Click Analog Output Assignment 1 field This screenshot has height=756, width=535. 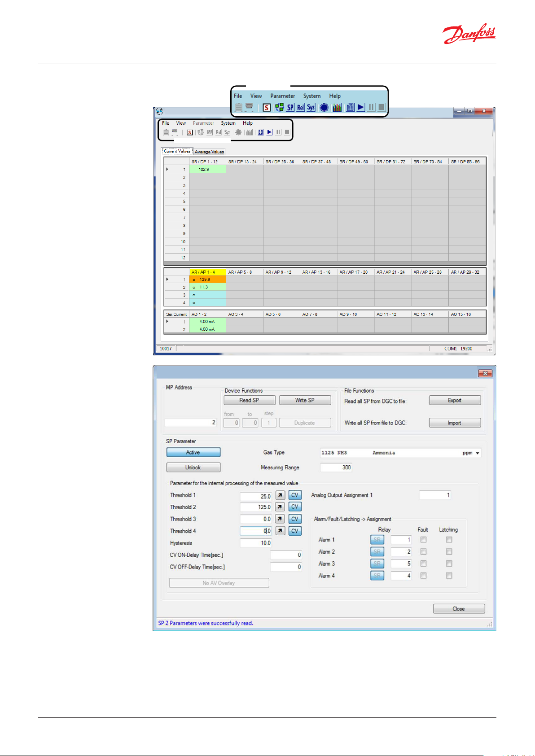tap(435, 495)
